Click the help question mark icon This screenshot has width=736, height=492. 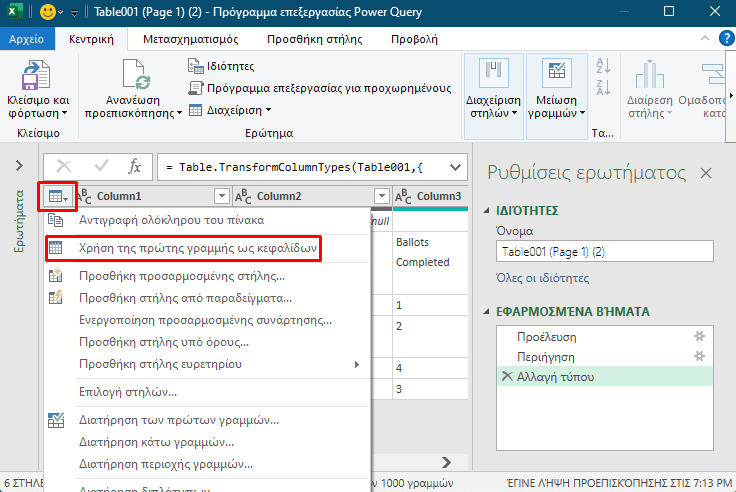[726, 38]
